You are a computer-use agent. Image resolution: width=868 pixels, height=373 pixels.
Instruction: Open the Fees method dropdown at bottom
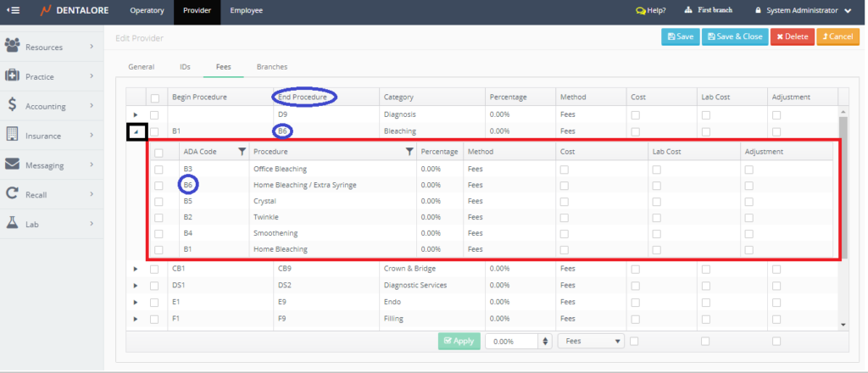(591, 341)
